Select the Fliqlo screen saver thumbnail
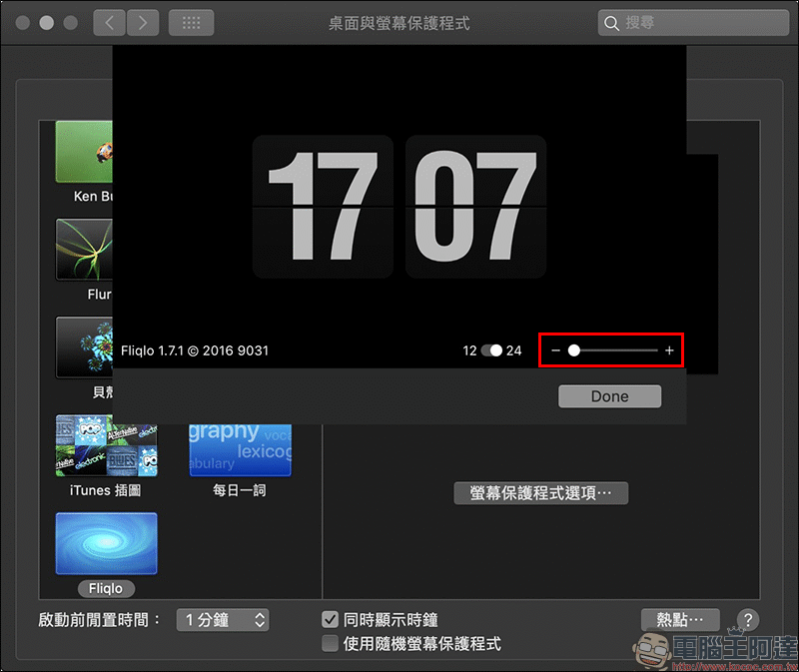 [106, 543]
